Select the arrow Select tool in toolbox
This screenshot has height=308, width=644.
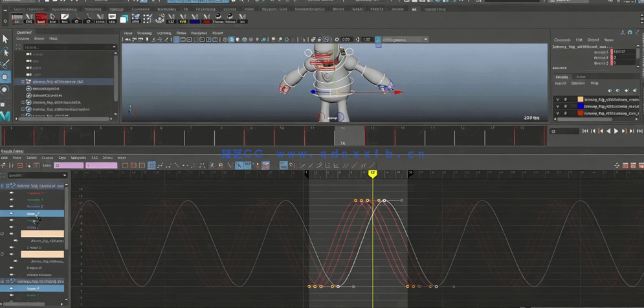click(5, 39)
